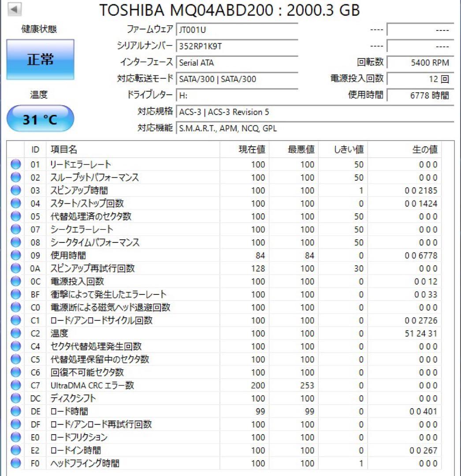Select the 最悪値 column header

click(294, 149)
